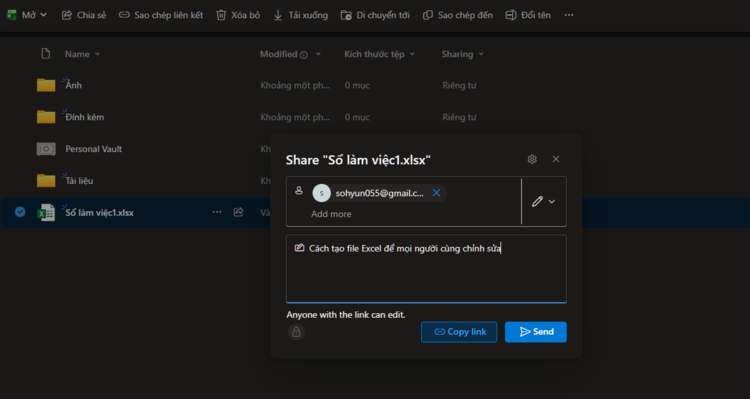The image size is (750, 399).
Task: Click the sohyun055 recipient avatar chip
Action: (379, 193)
